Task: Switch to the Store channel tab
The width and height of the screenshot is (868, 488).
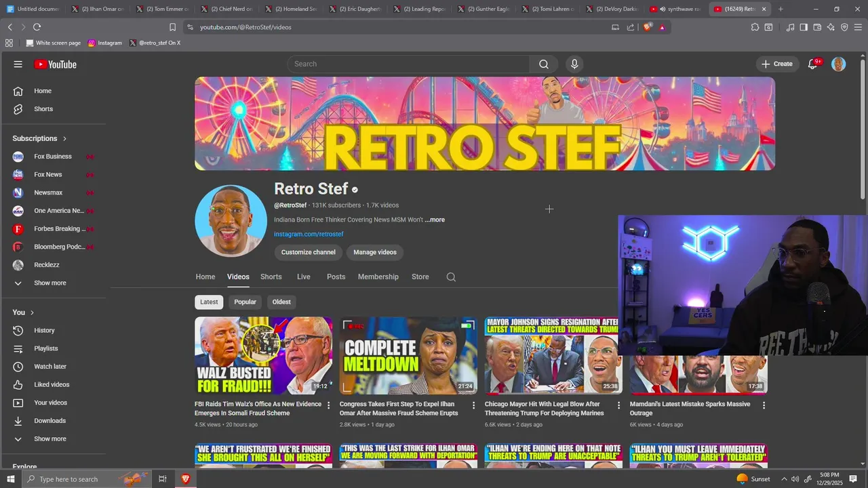Action: (x=420, y=277)
